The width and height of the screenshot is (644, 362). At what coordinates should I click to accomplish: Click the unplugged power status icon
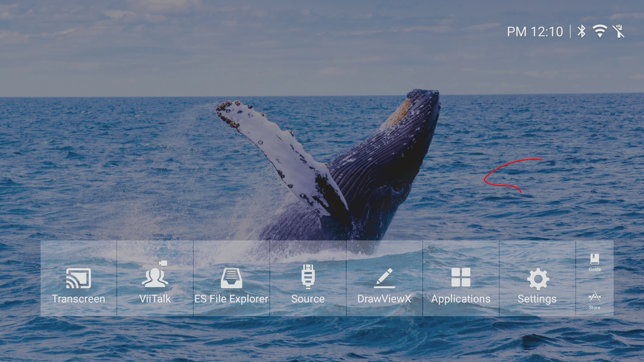pos(618,32)
